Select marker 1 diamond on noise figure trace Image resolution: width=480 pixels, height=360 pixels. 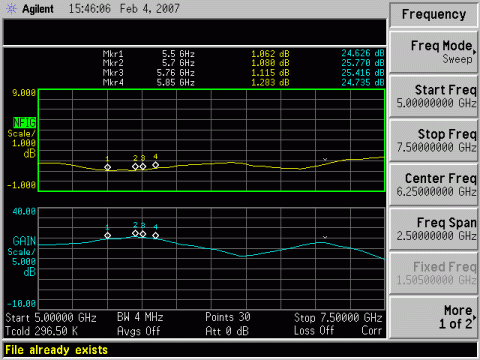click(x=107, y=167)
